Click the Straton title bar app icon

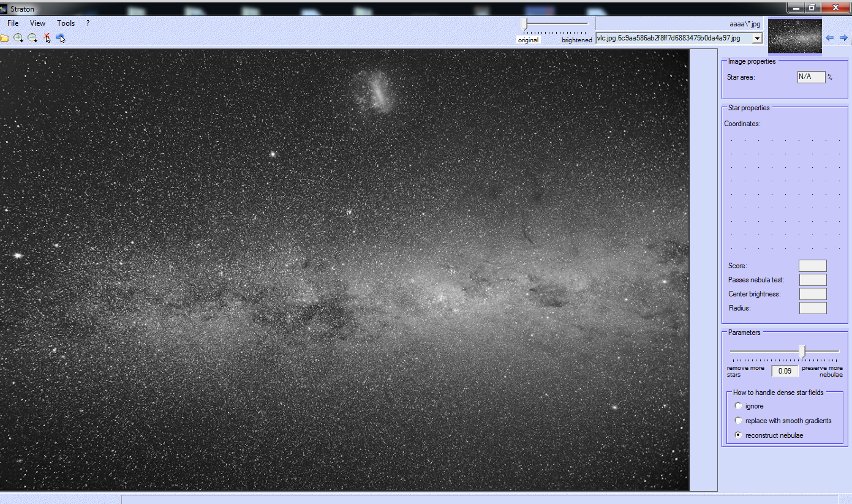(x=4, y=9)
